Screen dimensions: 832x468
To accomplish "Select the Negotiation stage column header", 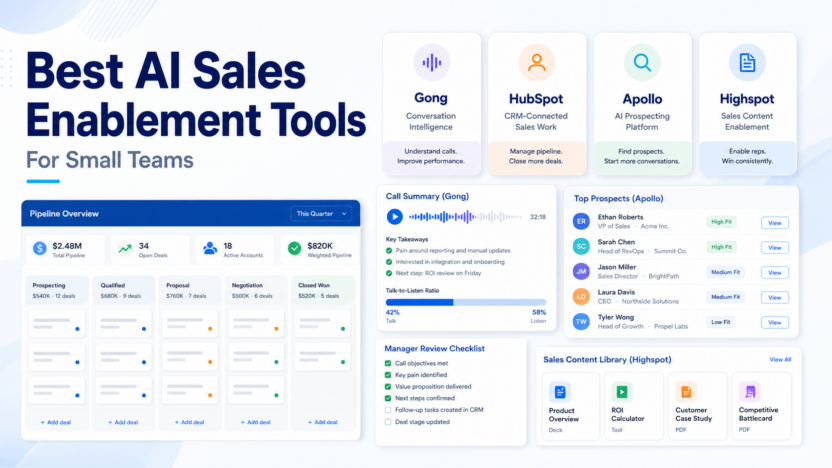I will click(256, 290).
